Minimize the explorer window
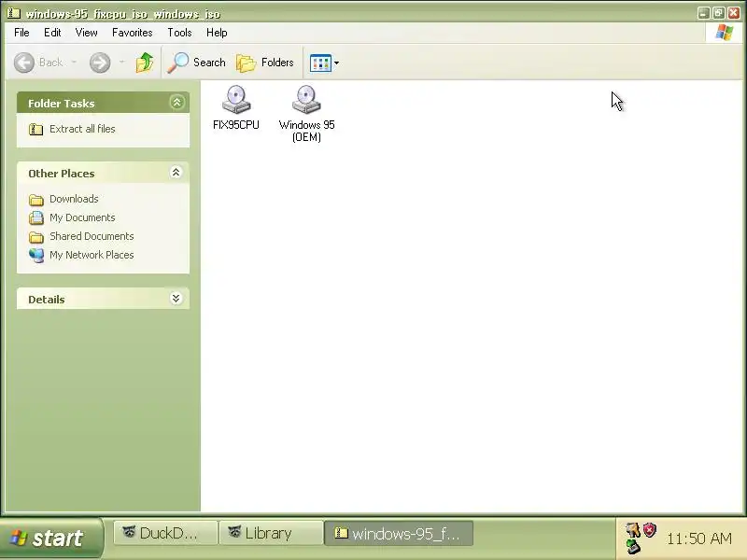This screenshot has width=747, height=560. click(x=704, y=13)
